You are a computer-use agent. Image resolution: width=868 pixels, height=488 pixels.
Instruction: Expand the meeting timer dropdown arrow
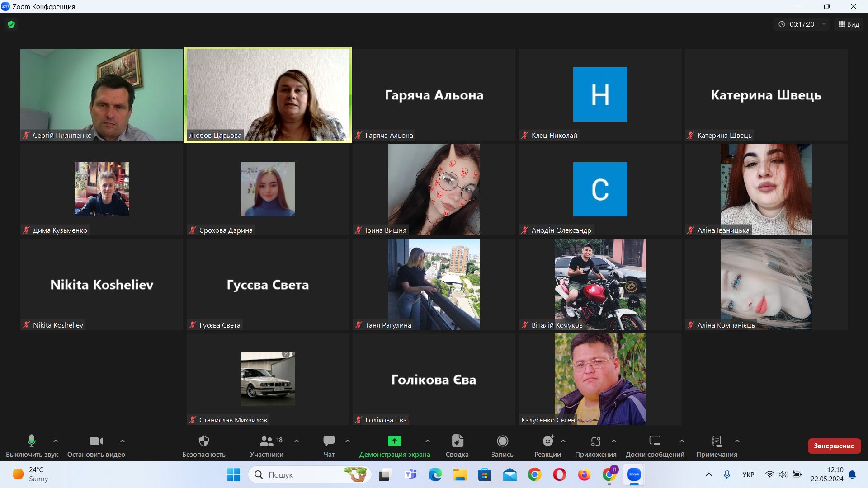click(x=824, y=24)
